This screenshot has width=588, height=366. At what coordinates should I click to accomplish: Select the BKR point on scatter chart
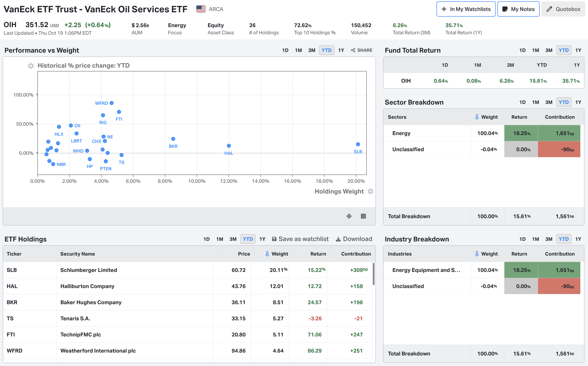point(173,139)
